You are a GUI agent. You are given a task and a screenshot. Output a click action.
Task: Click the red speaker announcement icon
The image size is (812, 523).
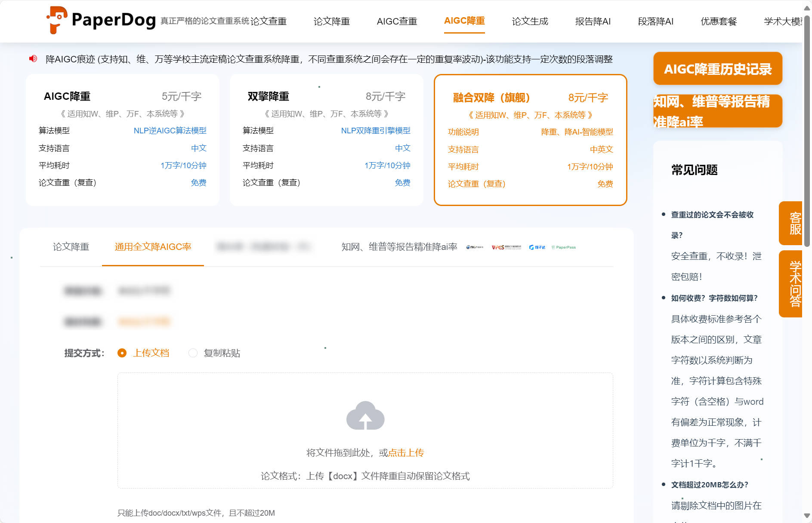point(33,58)
